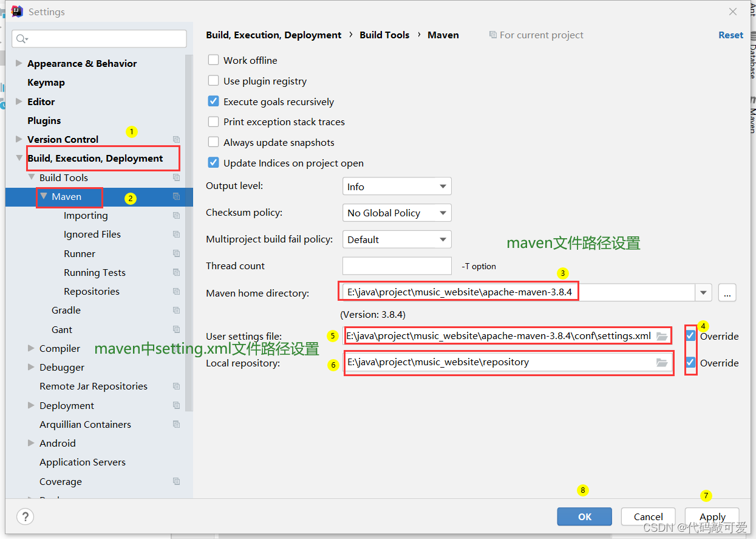Image resolution: width=756 pixels, height=539 pixels.
Task: Click project-level icon next to Build Tools
Action: click(176, 177)
